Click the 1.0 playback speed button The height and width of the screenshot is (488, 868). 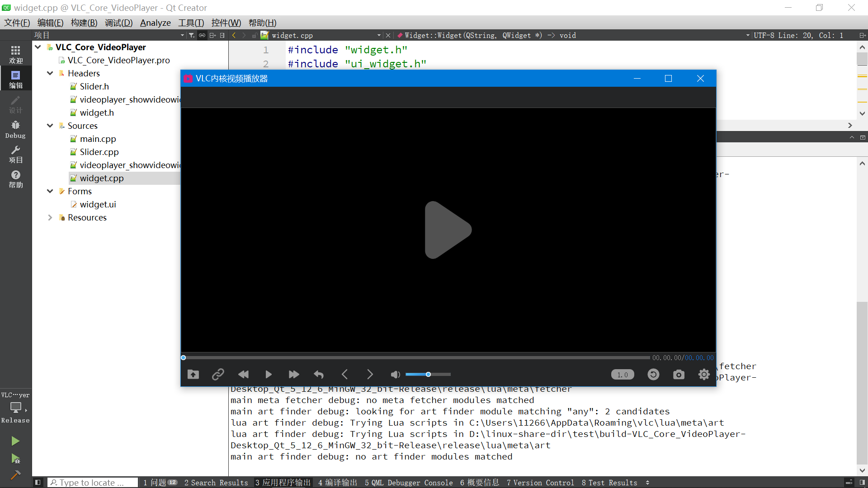tap(623, 375)
